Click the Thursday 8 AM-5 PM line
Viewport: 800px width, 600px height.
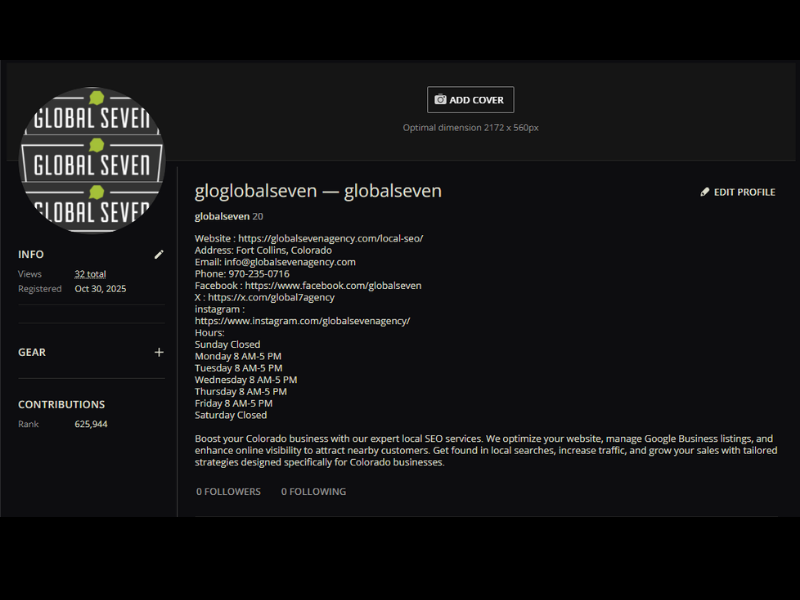point(241,391)
